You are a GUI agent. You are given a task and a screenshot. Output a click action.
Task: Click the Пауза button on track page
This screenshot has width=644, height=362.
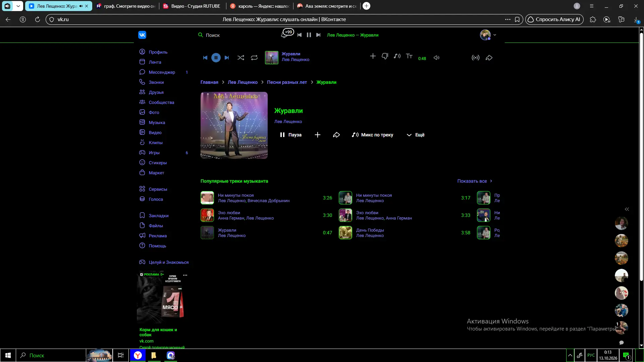pyautogui.click(x=290, y=135)
